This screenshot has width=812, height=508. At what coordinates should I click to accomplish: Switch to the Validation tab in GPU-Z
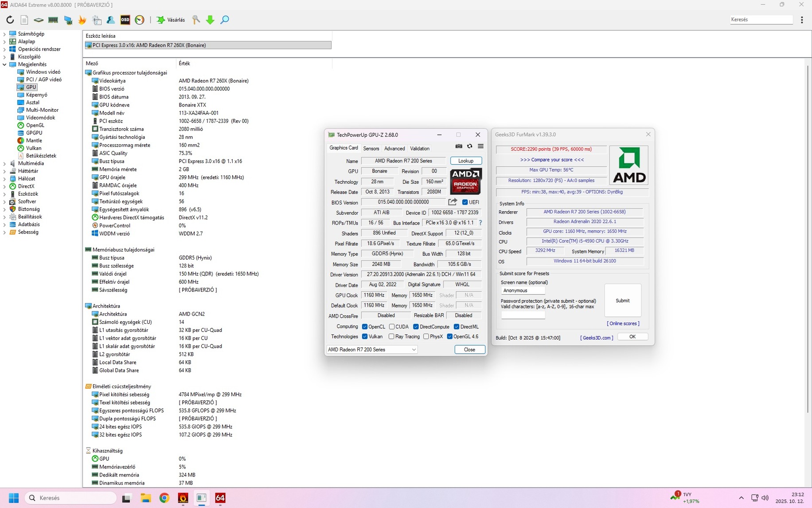coord(420,149)
